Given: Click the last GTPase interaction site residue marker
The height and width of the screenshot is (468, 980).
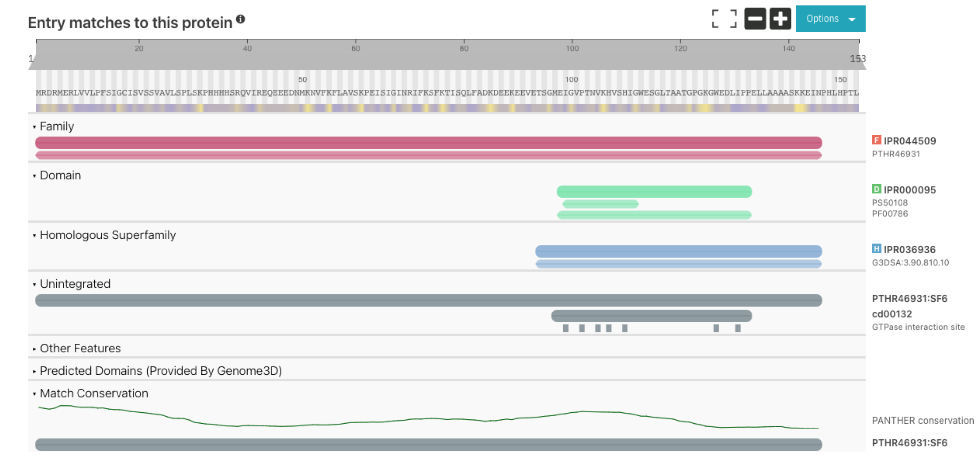Looking at the screenshot, I should tap(738, 328).
